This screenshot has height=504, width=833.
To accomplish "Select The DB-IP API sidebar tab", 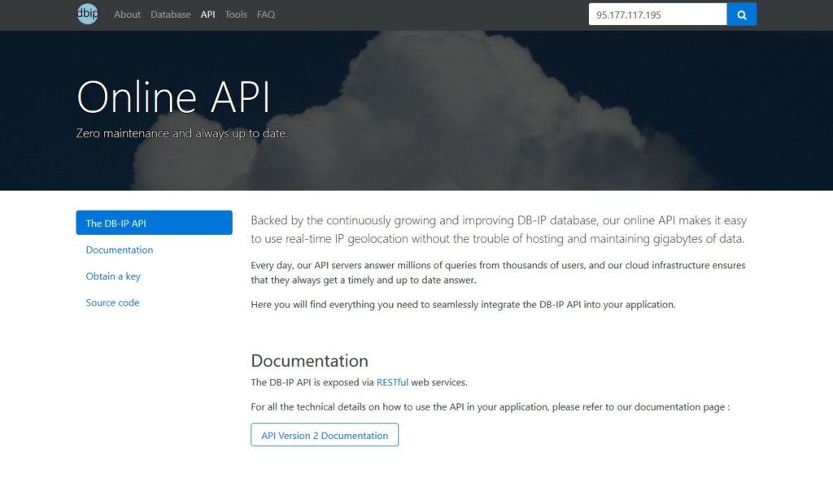I will click(154, 223).
